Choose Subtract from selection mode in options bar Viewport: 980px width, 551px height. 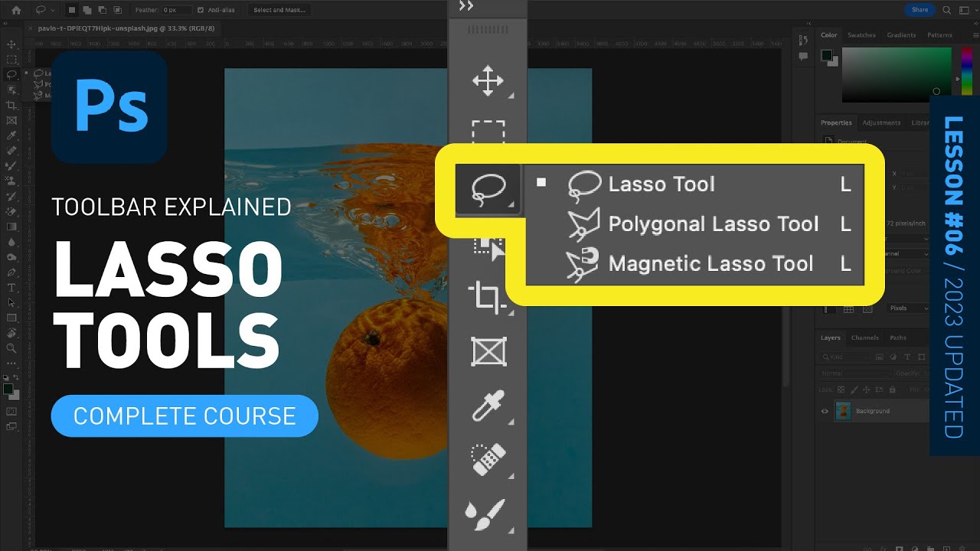point(102,10)
